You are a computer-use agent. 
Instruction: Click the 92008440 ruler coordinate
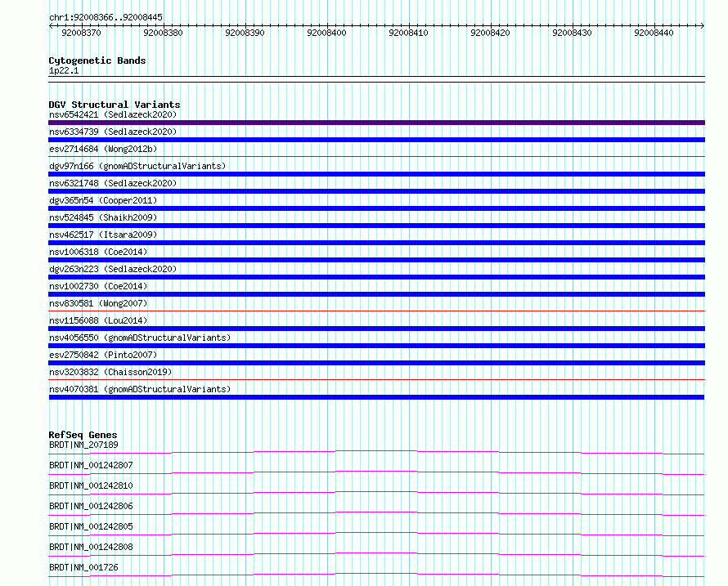click(x=654, y=33)
